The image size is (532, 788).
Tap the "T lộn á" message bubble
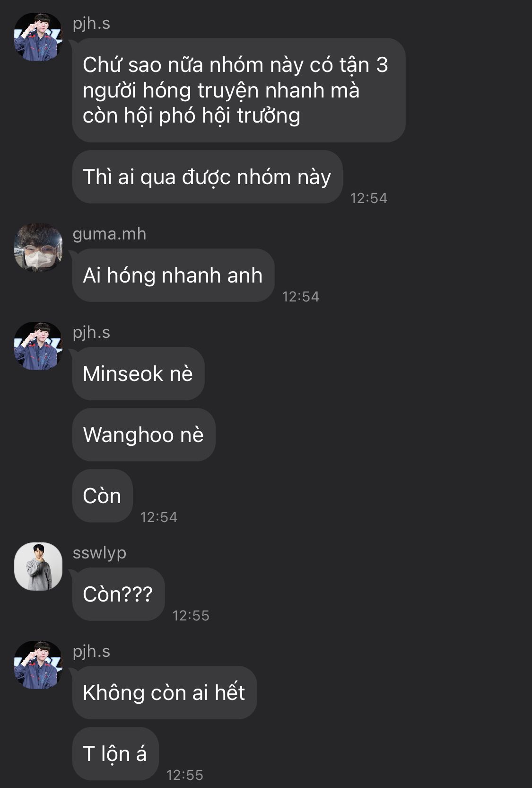pyautogui.click(x=115, y=754)
